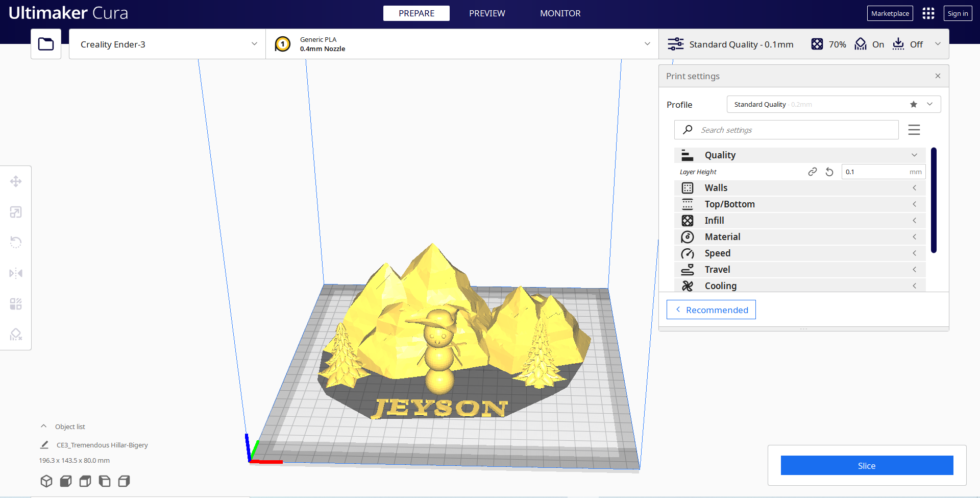The image size is (980, 498).
Task: Collapse the Quality settings section
Action: click(800, 155)
